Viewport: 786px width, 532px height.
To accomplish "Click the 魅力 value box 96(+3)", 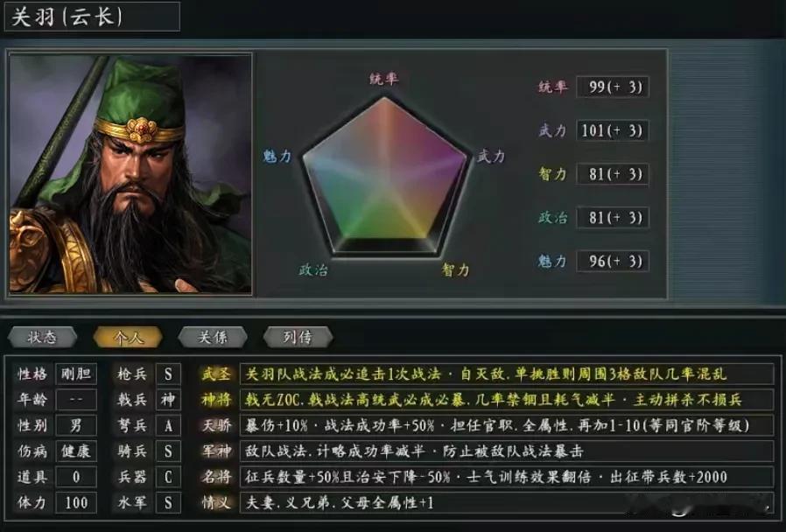I will (x=613, y=261).
